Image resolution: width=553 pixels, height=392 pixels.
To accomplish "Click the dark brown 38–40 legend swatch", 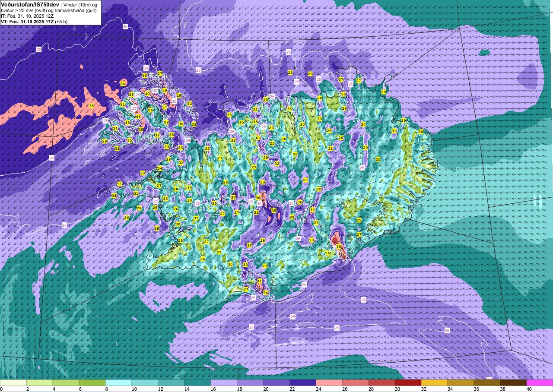I will 514,383.
